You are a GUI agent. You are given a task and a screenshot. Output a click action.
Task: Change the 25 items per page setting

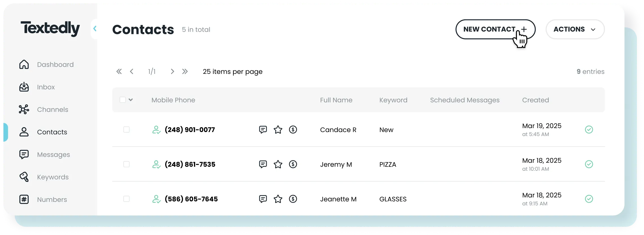click(x=232, y=72)
